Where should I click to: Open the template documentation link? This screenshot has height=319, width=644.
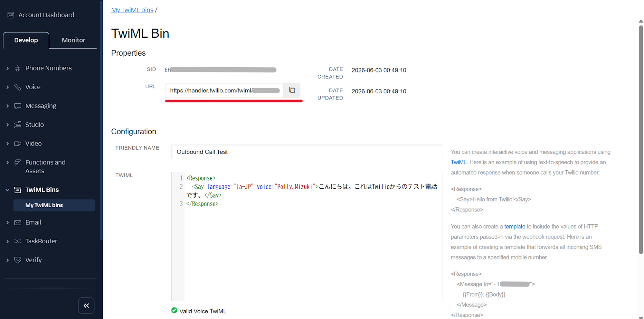pyautogui.click(x=515, y=227)
